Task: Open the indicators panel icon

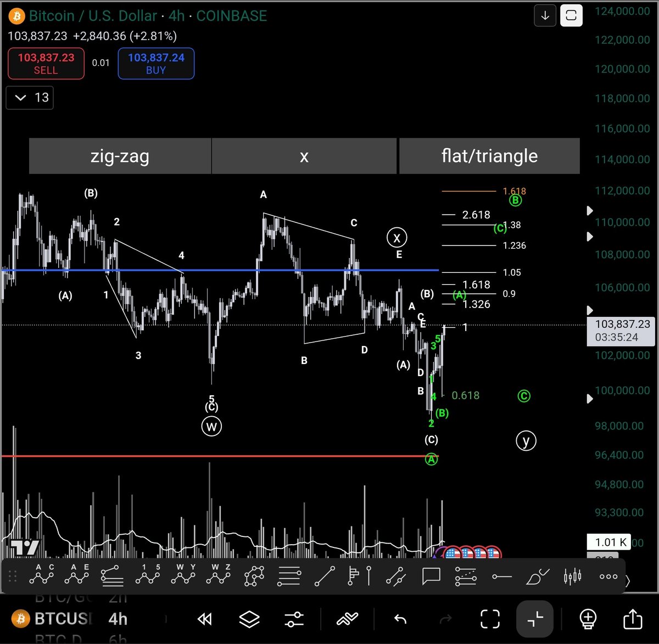Action: pos(347,619)
